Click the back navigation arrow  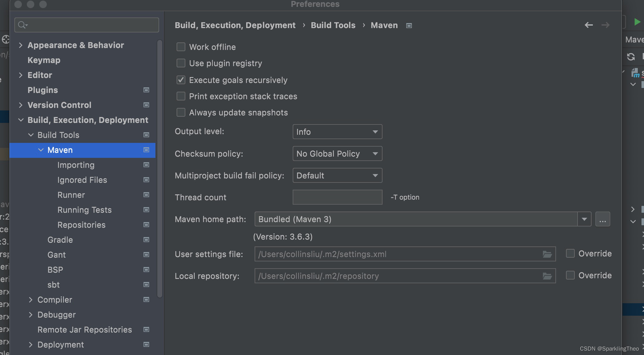[x=588, y=25]
